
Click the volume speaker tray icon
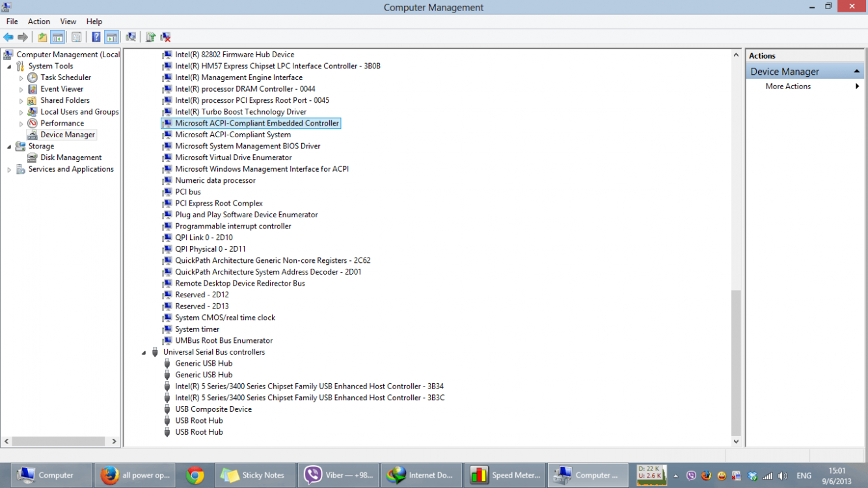tap(783, 476)
